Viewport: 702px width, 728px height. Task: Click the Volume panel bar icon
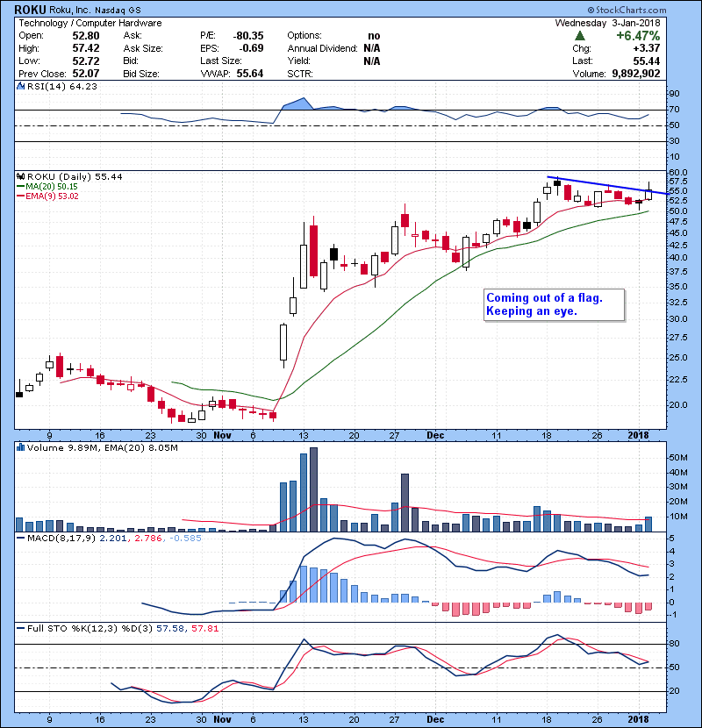[20, 448]
